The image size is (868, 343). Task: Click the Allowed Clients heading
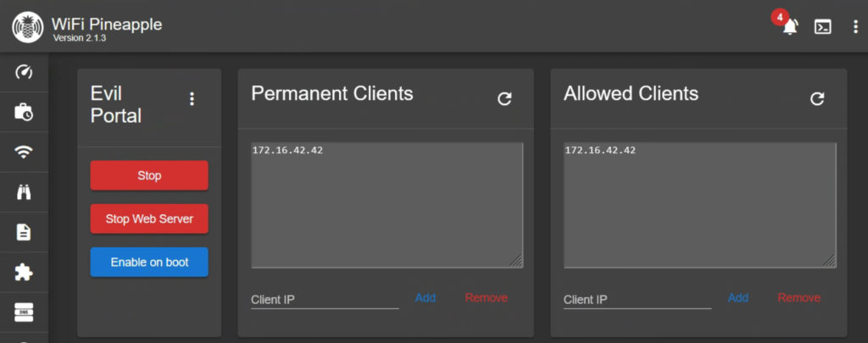631,93
